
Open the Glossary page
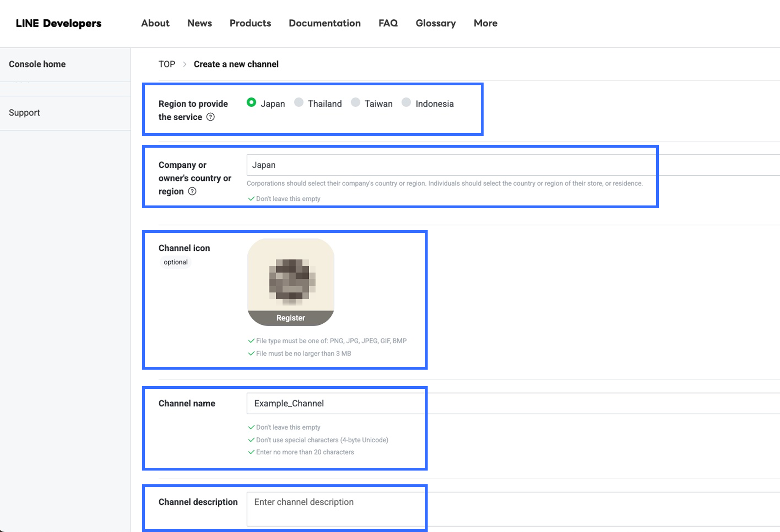coord(435,23)
